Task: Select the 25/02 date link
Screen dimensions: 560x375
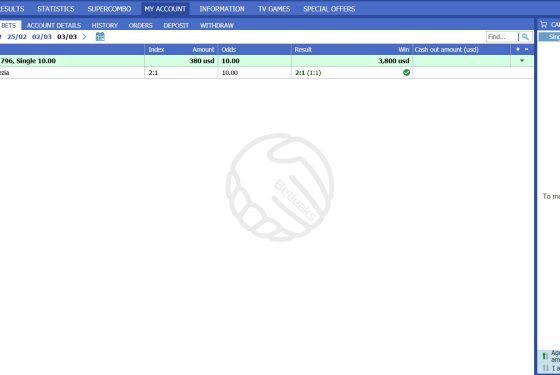Action: coord(17,36)
